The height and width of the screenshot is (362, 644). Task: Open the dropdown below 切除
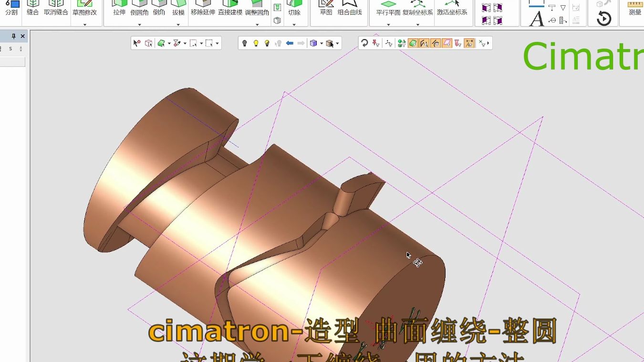(x=294, y=24)
